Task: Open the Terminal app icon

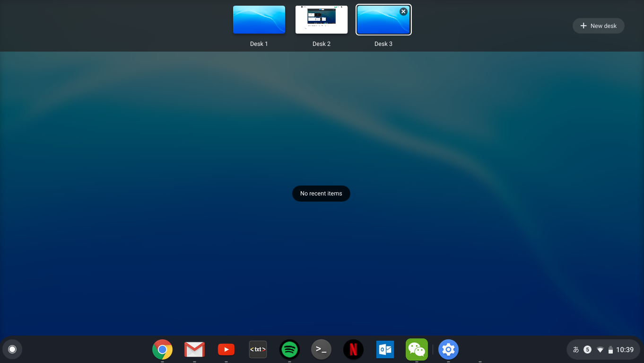Action: pyautogui.click(x=321, y=350)
